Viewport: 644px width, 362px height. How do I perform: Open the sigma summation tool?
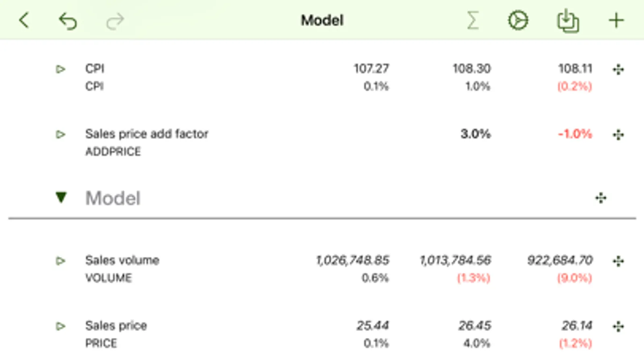(x=473, y=20)
